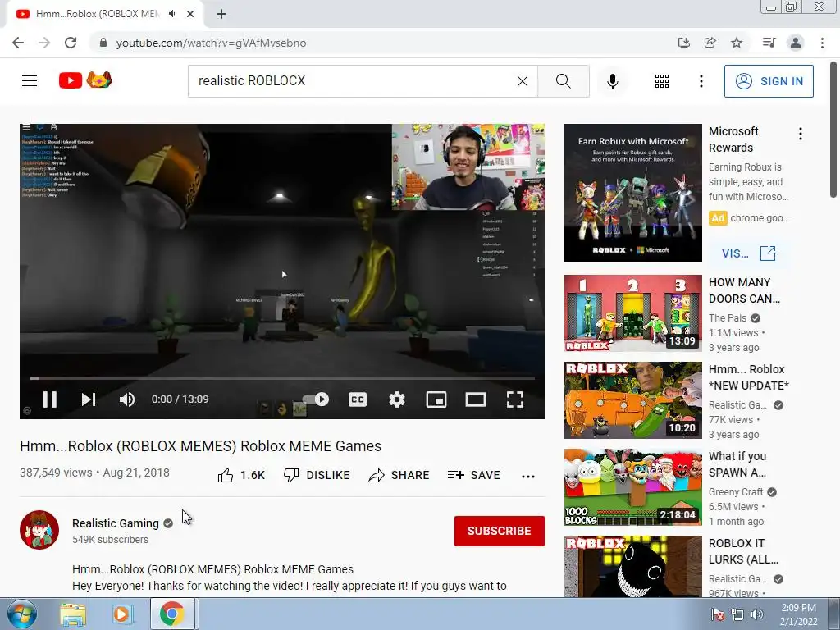Open the Realistic Gaming channel avatar

pyautogui.click(x=39, y=530)
